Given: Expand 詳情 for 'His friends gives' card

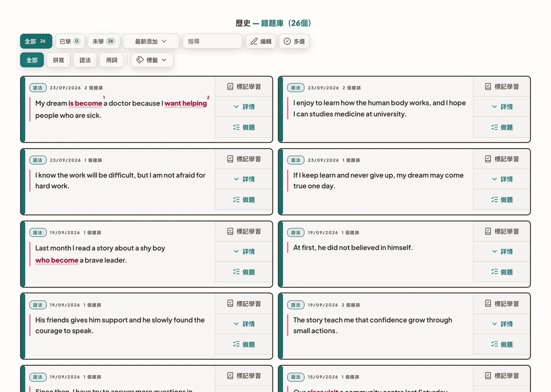Looking at the screenshot, I should click(244, 324).
